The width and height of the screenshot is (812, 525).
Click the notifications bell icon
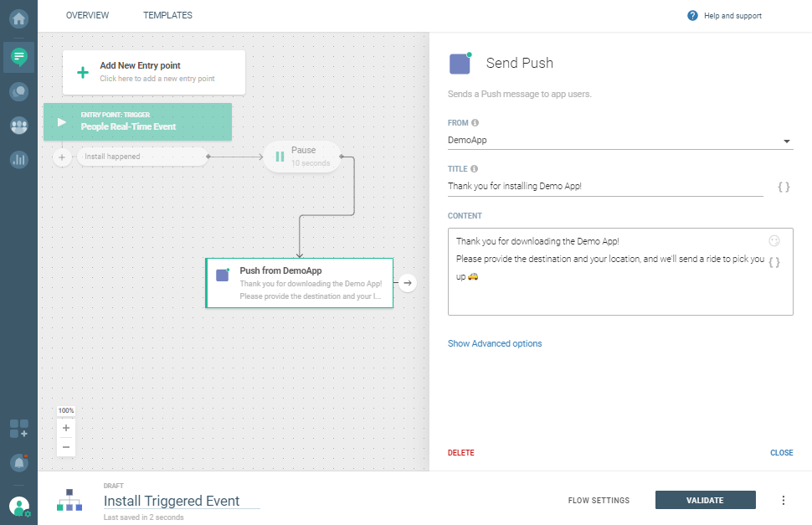pos(18,462)
